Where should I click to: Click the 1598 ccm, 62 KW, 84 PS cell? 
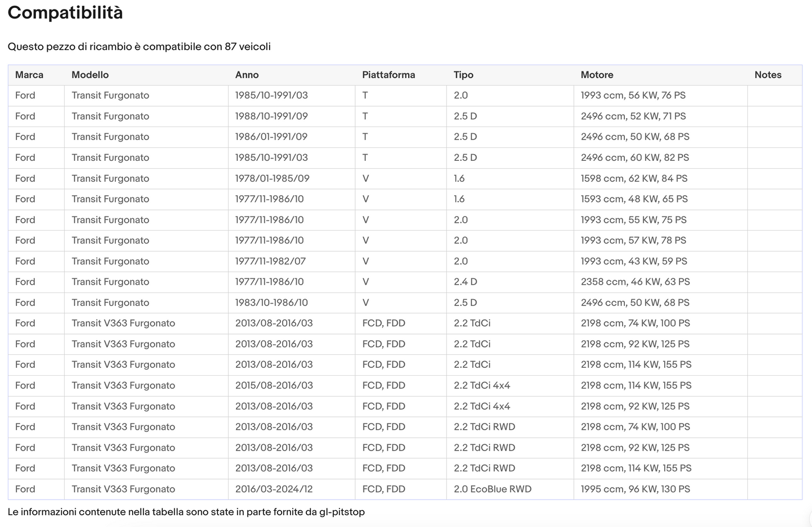pyautogui.click(x=660, y=178)
